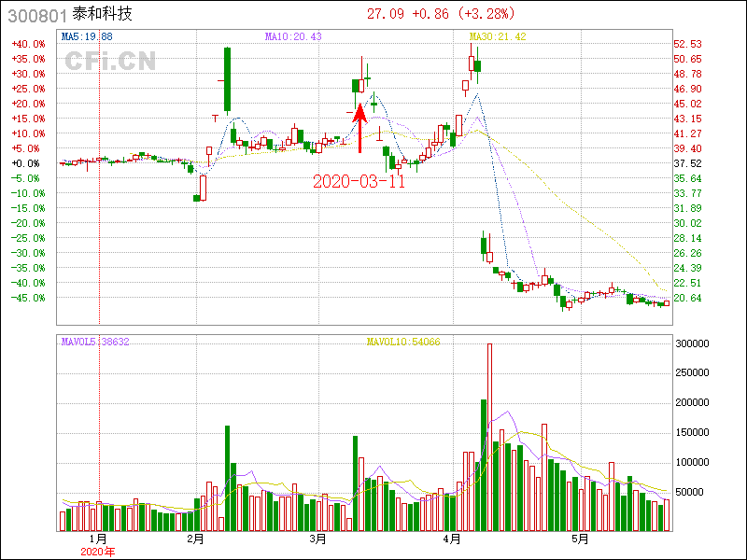
Task: Click the +25.0% axis label
Action: tap(29, 89)
